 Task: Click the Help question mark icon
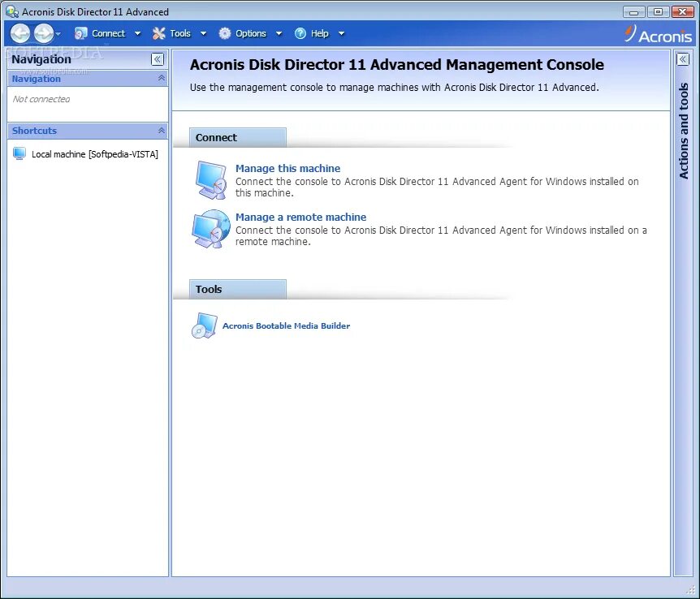click(300, 33)
